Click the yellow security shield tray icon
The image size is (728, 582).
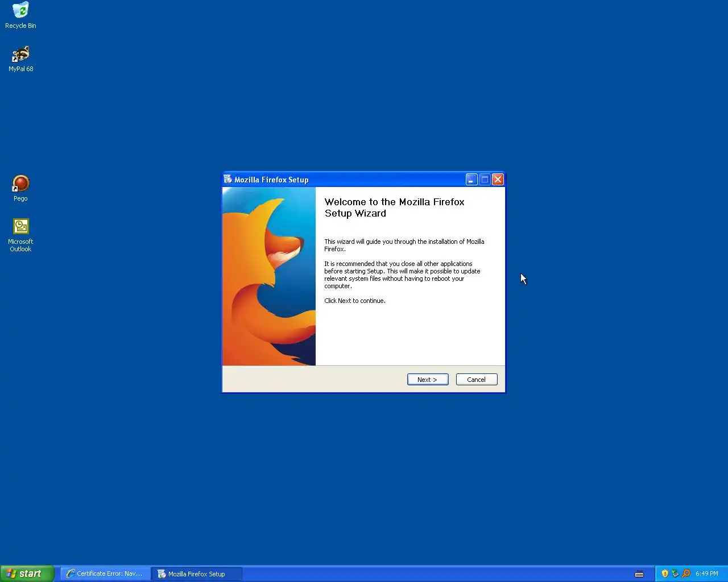pos(664,574)
